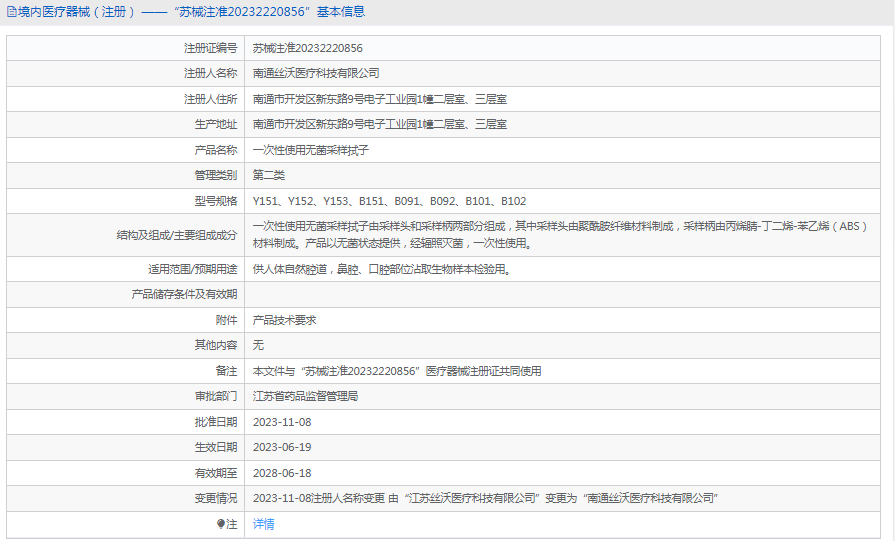895x541 pixels.
Task: Click the 产品名称 label
Action: pyautogui.click(x=216, y=150)
